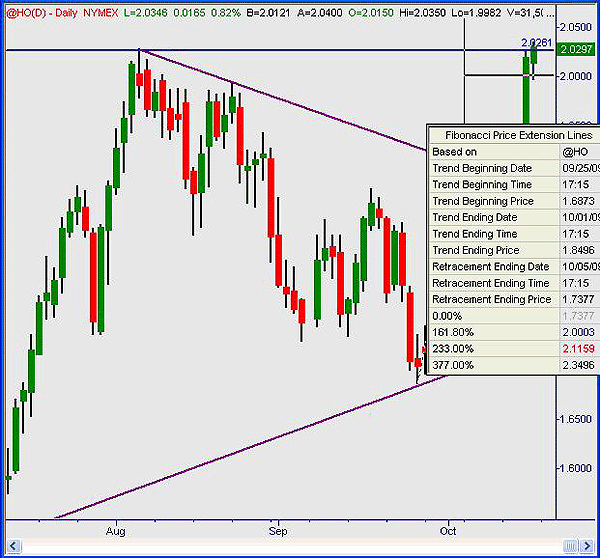Screen dimensions: 600x558
Task: Click the right arrow of horizontal scrollbar
Action: (x=588, y=546)
